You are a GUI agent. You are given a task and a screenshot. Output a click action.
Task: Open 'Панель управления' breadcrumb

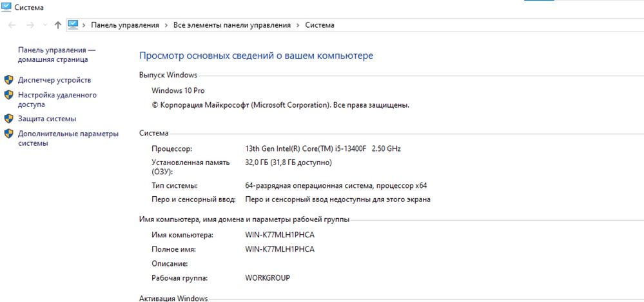(x=125, y=25)
